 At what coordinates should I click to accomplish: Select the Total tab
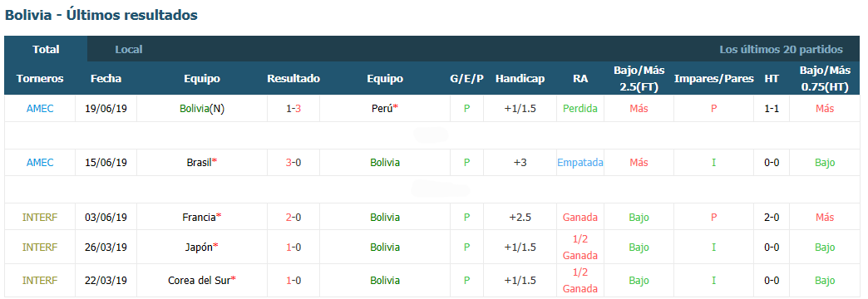pyautogui.click(x=46, y=49)
